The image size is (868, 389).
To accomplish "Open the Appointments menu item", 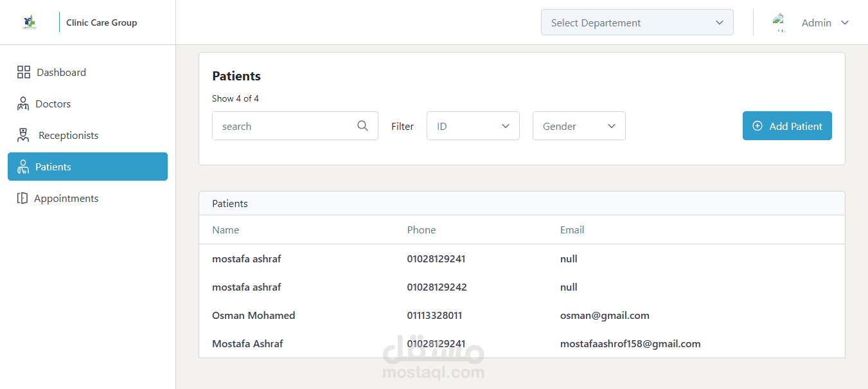I will tap(66, 198).
